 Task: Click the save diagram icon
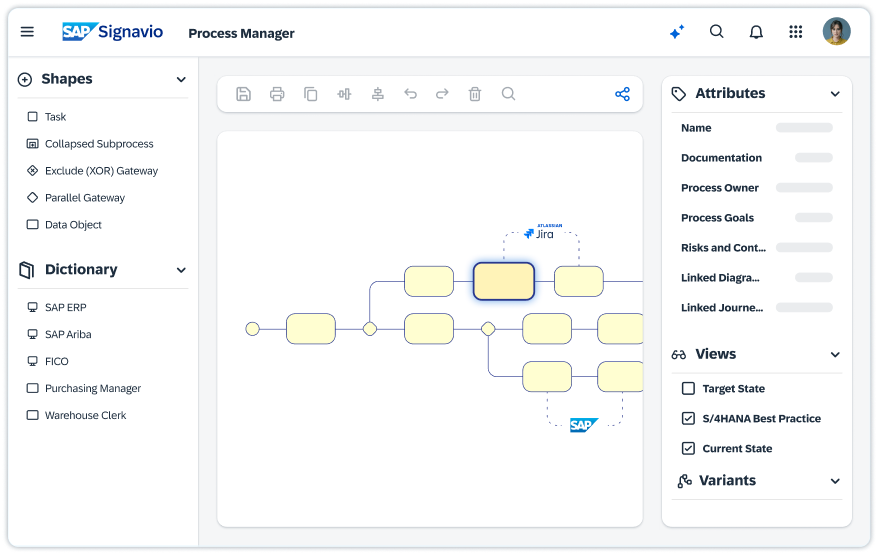[243, 94]
